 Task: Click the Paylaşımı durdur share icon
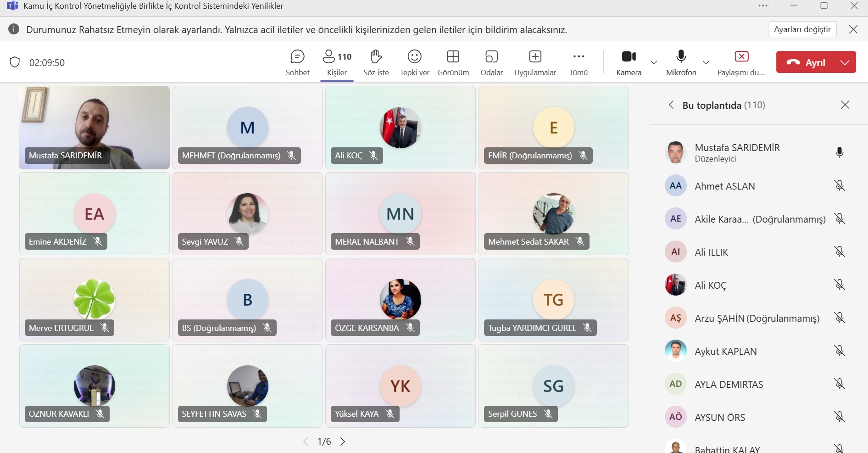point(741,57)
